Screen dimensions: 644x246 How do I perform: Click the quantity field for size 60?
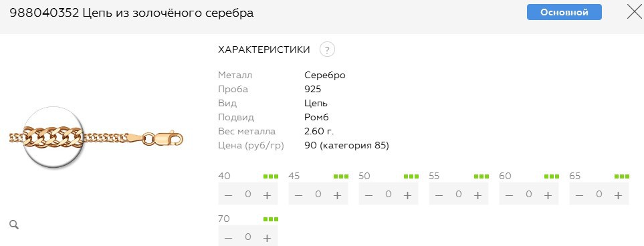coord(528,194)
